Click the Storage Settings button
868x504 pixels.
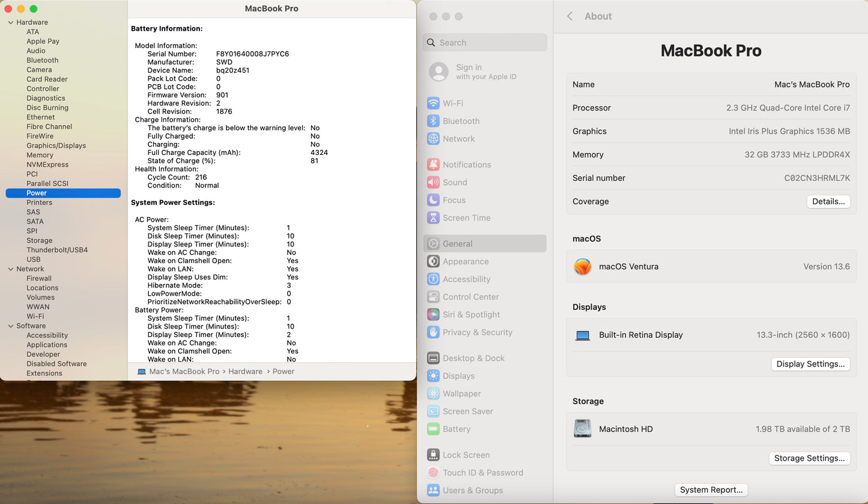(x=809, y=458)
